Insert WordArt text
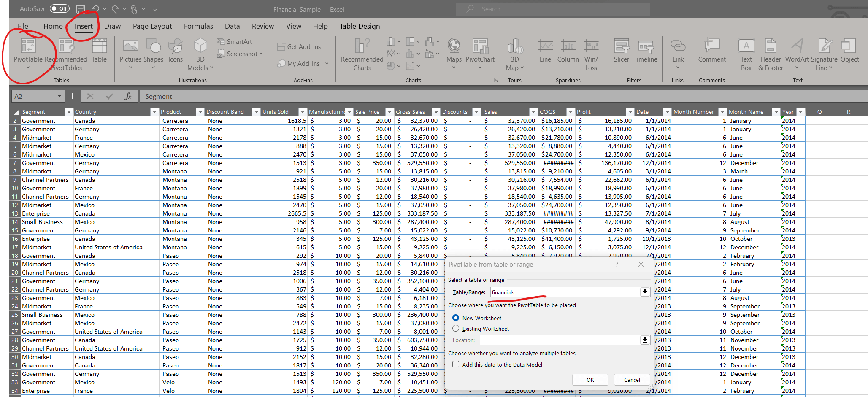This screenshot has width=868, height=397. coord(797,54)
